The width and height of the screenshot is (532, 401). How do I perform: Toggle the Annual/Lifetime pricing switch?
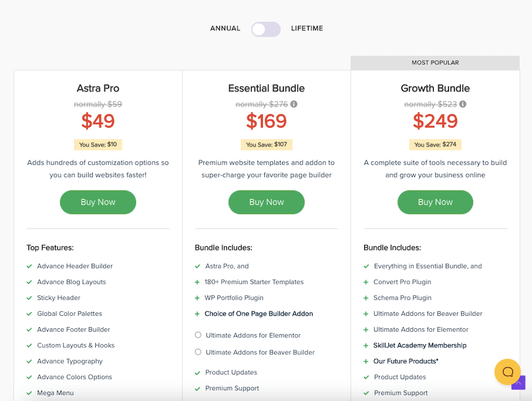[x=265, y=29]
